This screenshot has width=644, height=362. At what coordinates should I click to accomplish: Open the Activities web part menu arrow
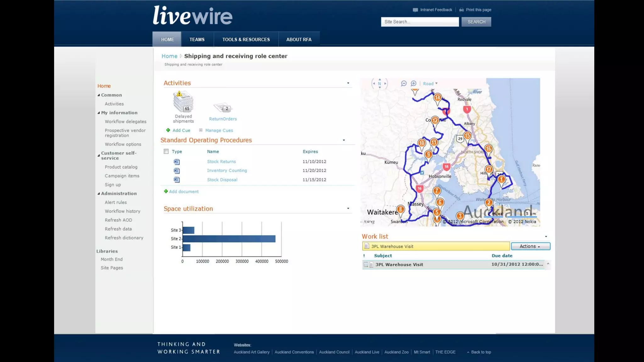(x=348, y=83)
